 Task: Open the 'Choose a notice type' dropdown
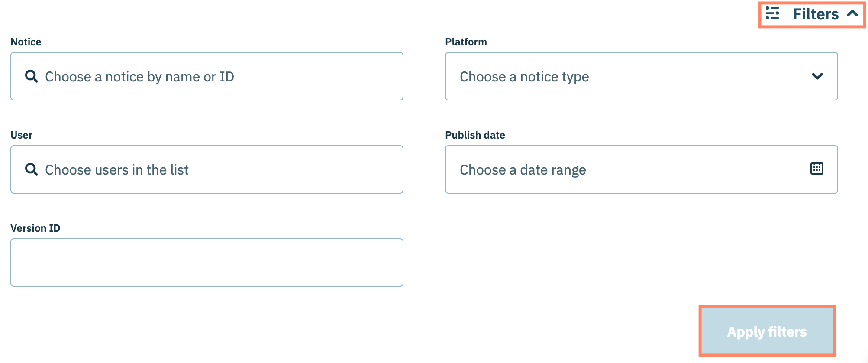[524, 77]
